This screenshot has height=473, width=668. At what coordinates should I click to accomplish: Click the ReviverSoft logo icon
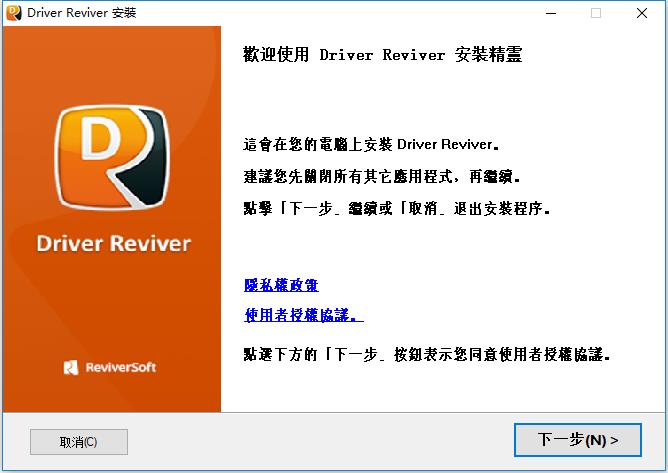71,367
